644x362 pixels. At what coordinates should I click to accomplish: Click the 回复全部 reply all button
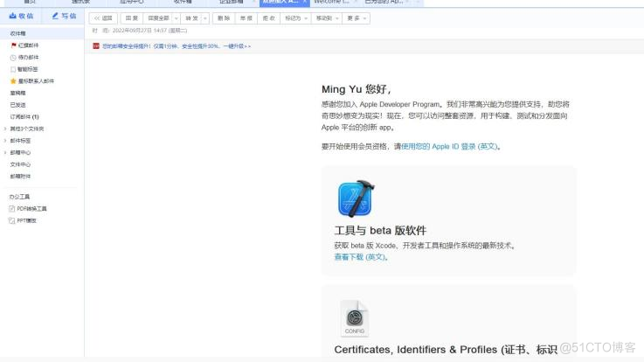(158, 18)
